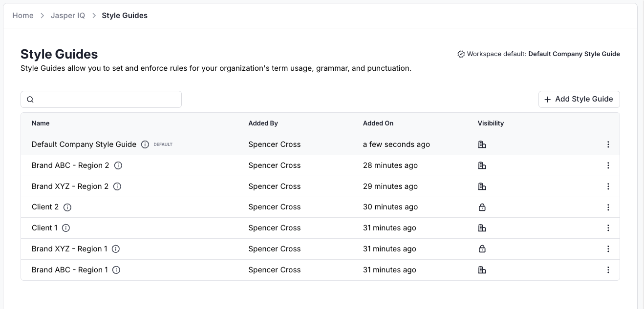Navigate to Jasper IQ breadcrumb
This screenshot has height=309, width=644.
click(68, 16)
